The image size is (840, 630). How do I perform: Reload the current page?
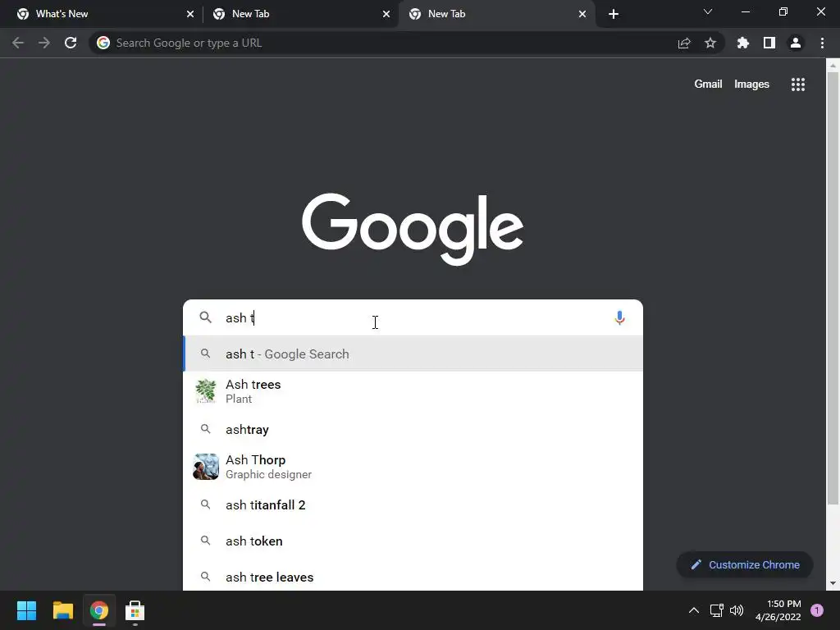[71, 43]
